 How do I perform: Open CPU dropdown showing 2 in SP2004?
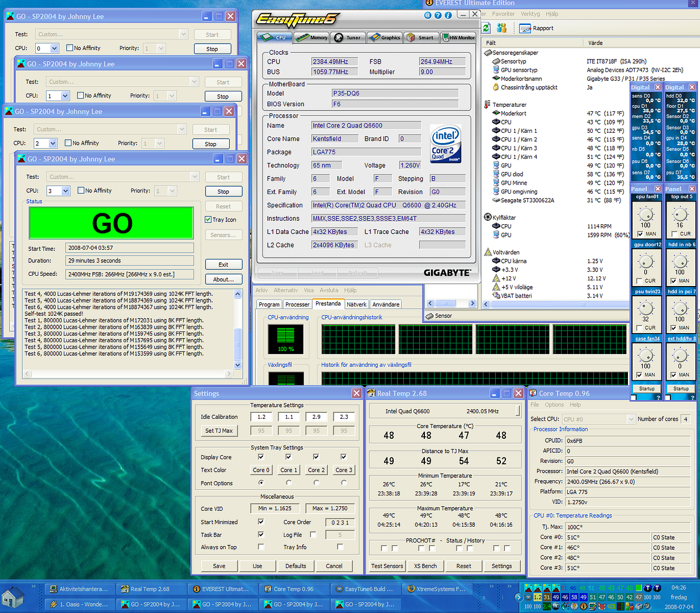click(x=53, y=144)
